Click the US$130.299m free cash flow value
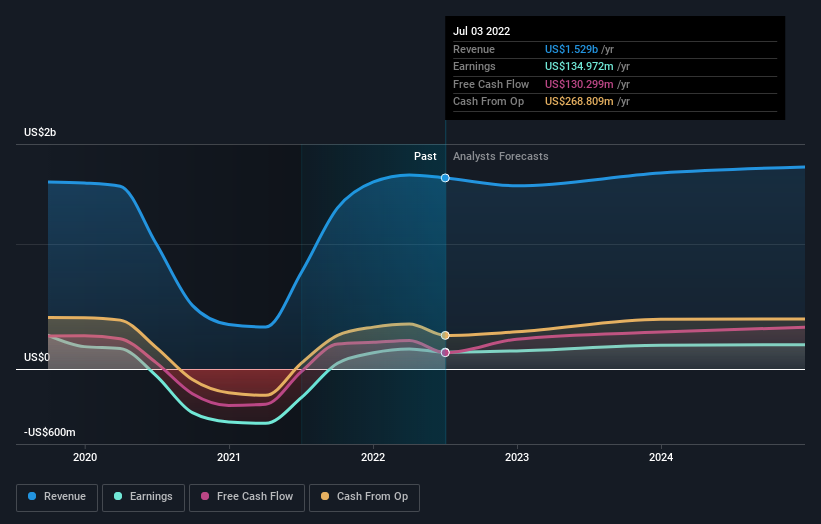821x524 pixels. [x=579, y=84]
